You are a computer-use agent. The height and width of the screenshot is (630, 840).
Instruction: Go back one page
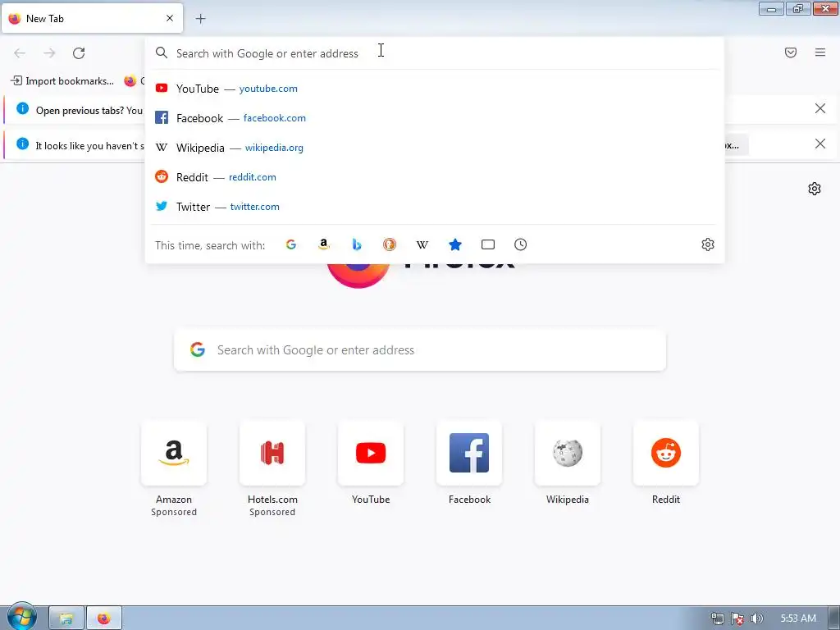(20, 53)
